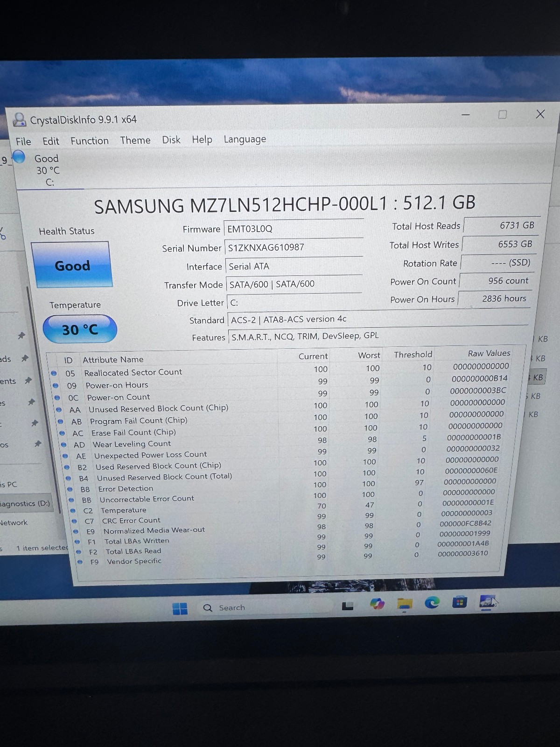
Task: Click the 30 °C temperature button
Action: pos(80,329)
